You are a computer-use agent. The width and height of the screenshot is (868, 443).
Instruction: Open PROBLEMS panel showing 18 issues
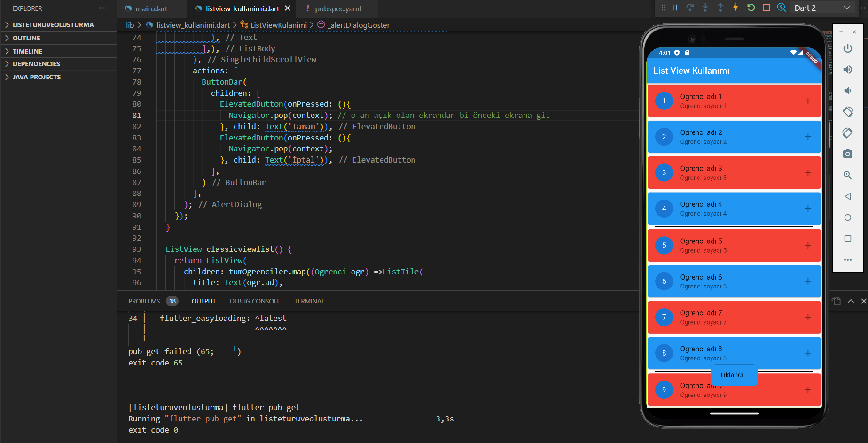pyautogui.click(x=145, y=301)
